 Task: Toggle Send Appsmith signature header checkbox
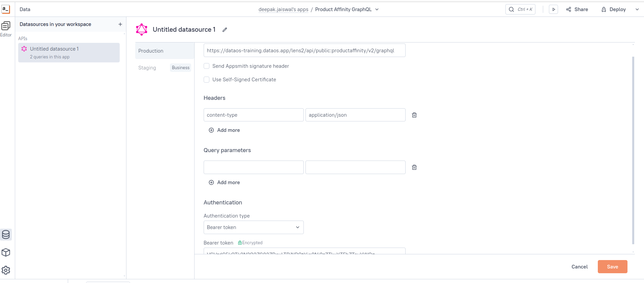click(x=207, y=66)
